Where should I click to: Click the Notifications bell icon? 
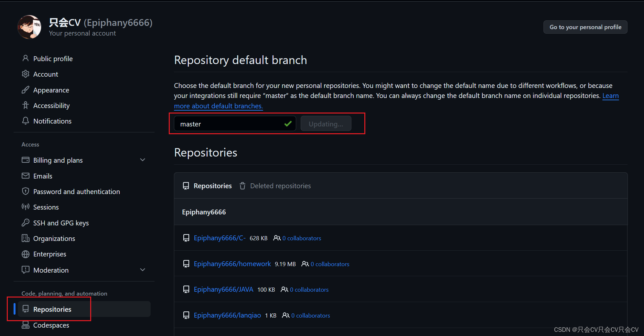click(26, 121)
